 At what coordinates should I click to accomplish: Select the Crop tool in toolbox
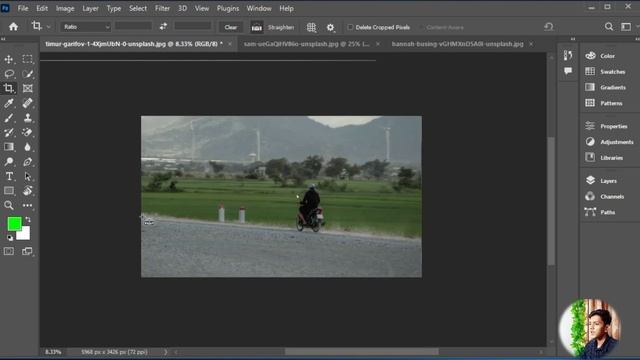point(9,88)
